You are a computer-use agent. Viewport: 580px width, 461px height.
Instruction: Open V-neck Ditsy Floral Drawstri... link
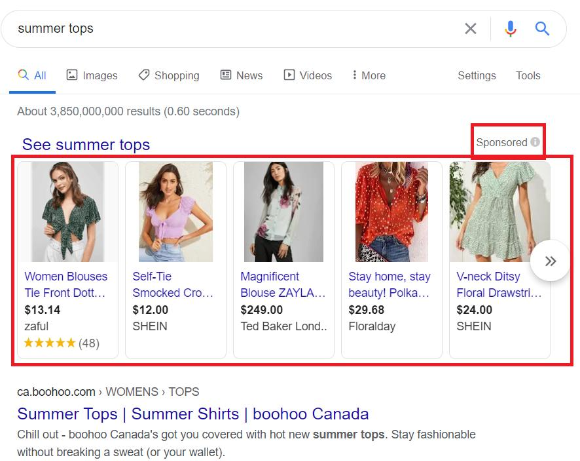click(499, 285)
